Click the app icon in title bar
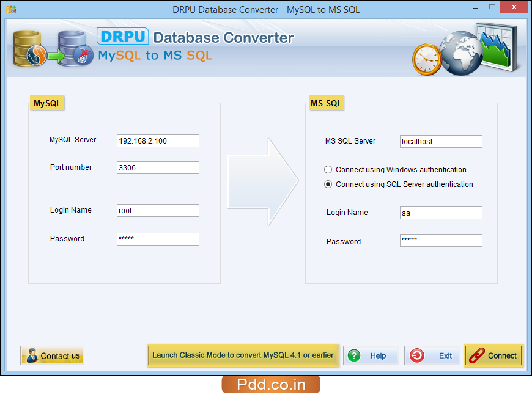This screenshot has height=397, width=532. point(11,9)
